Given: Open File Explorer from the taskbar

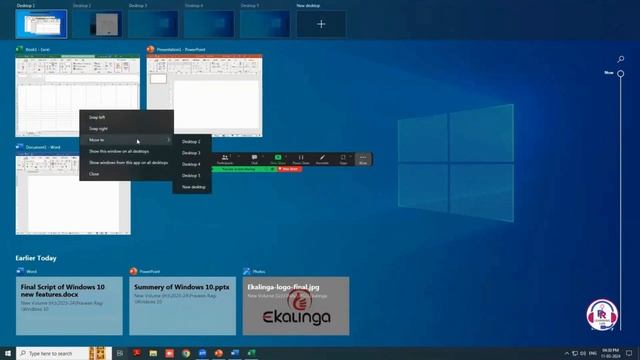Looking at the screenshot, I should tap(153, 353).
